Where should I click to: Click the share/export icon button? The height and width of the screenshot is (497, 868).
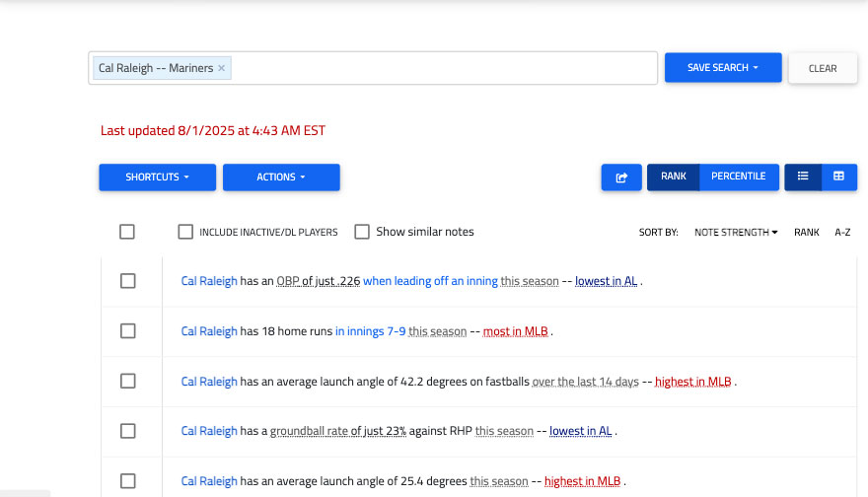(621, 177)
